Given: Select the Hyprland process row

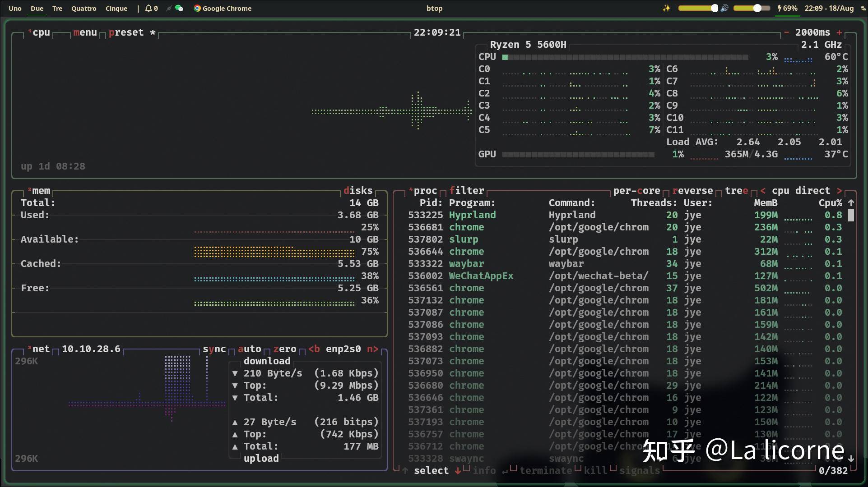Looking at the screenshot, I should click(625, 215).
